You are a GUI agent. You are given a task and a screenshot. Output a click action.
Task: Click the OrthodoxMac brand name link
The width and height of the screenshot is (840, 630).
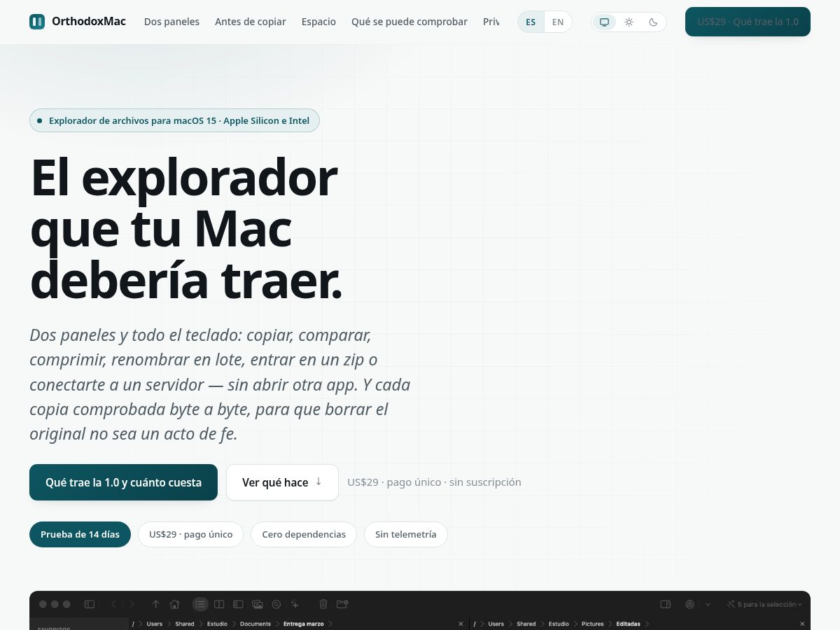(x=89, y=22)
